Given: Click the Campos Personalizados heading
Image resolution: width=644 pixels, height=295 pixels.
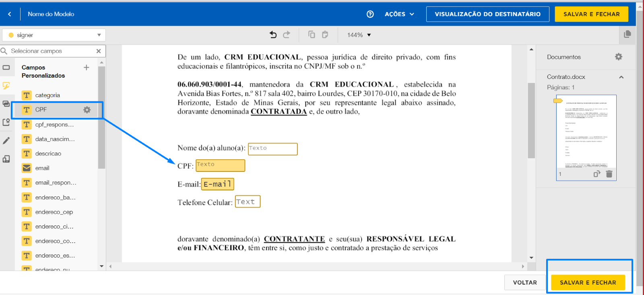Looking at the screenshot, I should (x=43, y=72).
